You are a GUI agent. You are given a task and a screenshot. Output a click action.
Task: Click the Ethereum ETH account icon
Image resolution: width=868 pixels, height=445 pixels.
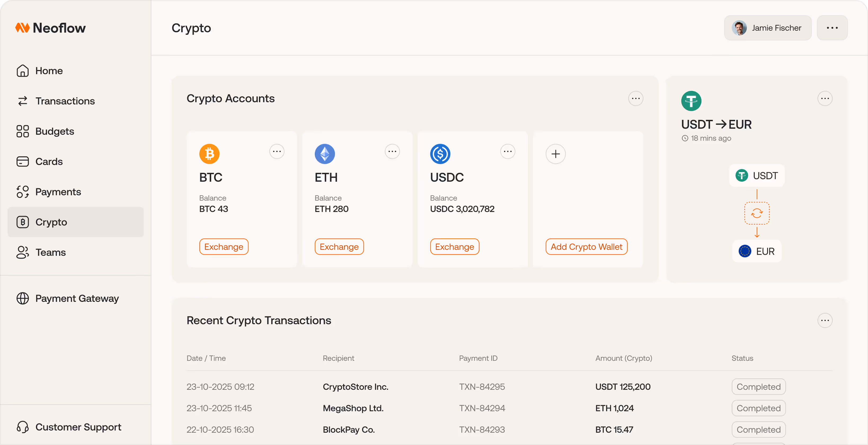(325, 154)
